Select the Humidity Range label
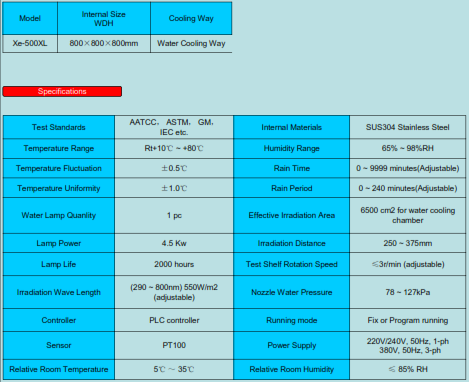 [x=292, y=148]
